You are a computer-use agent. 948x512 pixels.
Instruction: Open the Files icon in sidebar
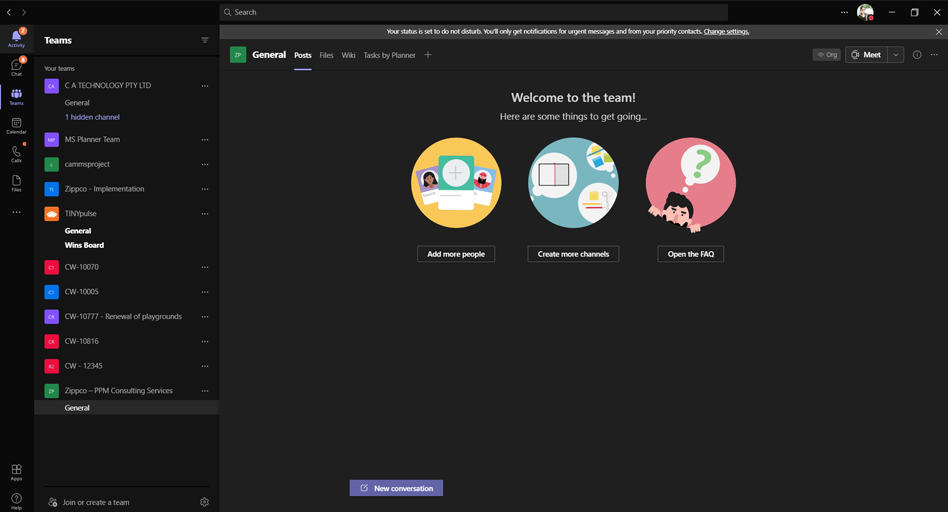pos(16,183)
